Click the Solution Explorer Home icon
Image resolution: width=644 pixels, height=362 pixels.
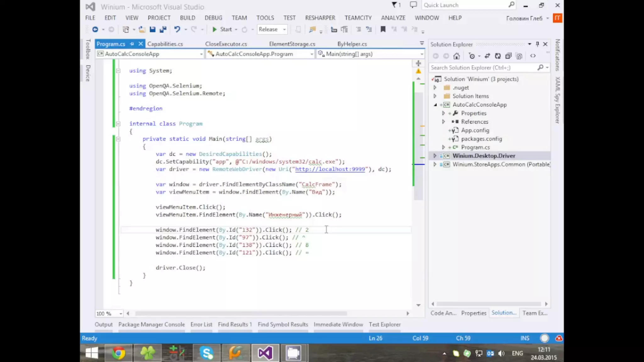click(457, 56)
